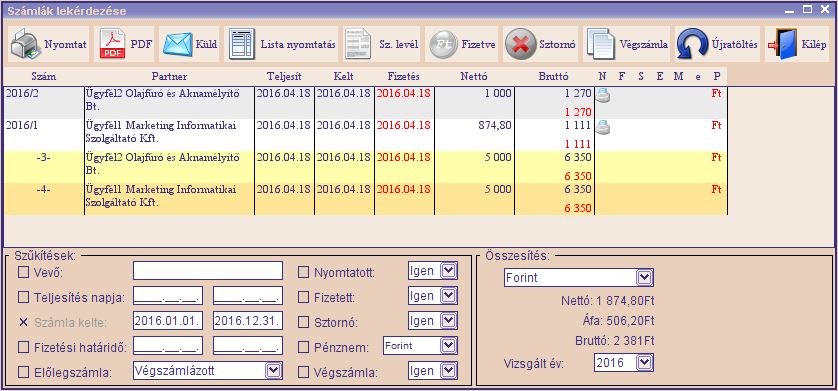The image size is (838, 391).
Task: Tick the Fizetett filter checkbox
Action: pos(304,297)
